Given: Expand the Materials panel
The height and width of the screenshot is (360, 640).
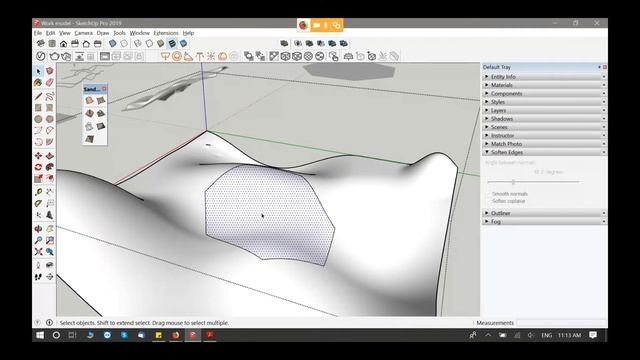Looking at the screenshot, I should pos(544,85).
